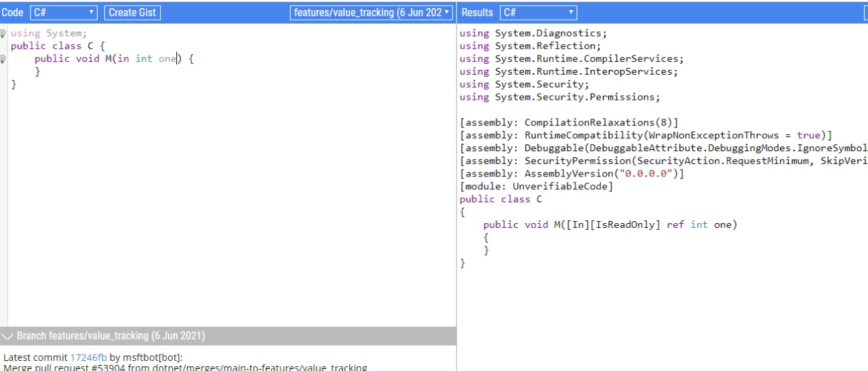Open the features/value_tracking branch dropdown
Screen dimensions: 868x371
click(x=371, y=12)
